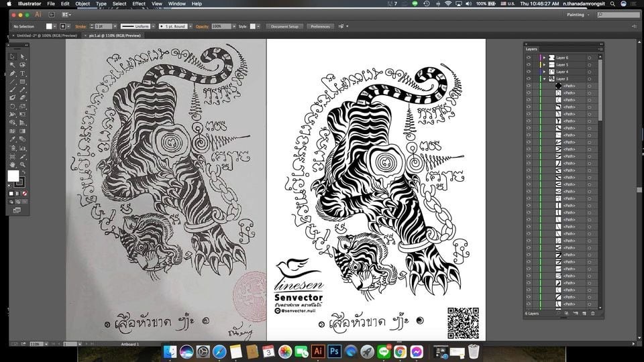Select the Rotate tool
The height and width of the screenshot is (362, 644).
tap(13, 107)
